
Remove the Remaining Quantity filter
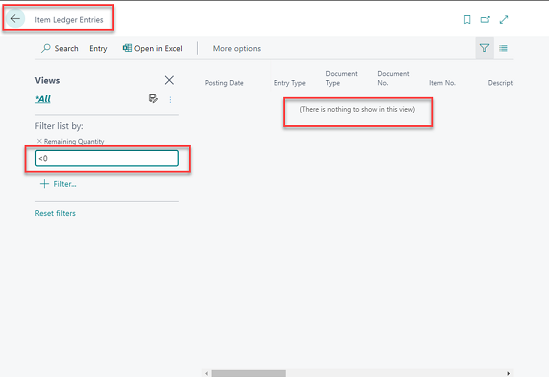(x=39, y=141)
